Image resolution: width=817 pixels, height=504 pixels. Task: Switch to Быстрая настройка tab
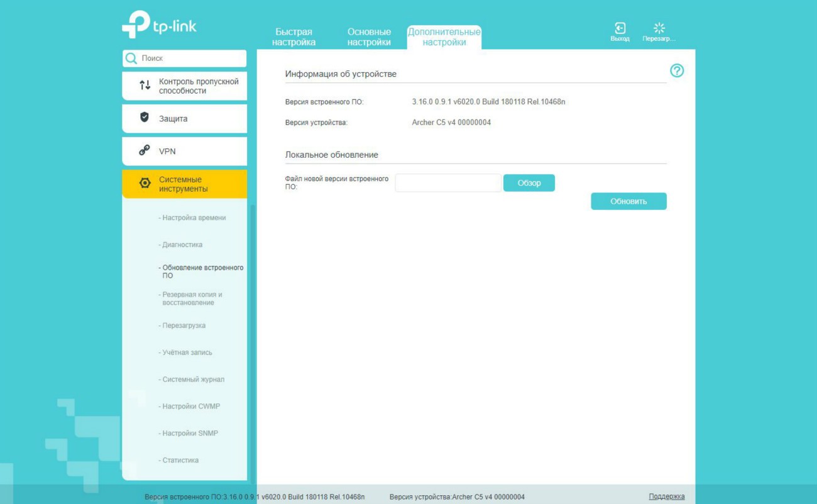point(293,37)
